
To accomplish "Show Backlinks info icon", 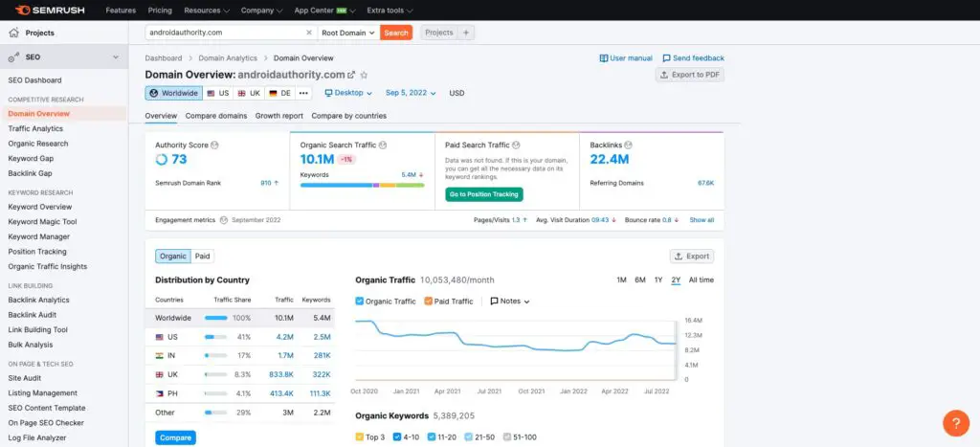I will [x=628, y=145].
